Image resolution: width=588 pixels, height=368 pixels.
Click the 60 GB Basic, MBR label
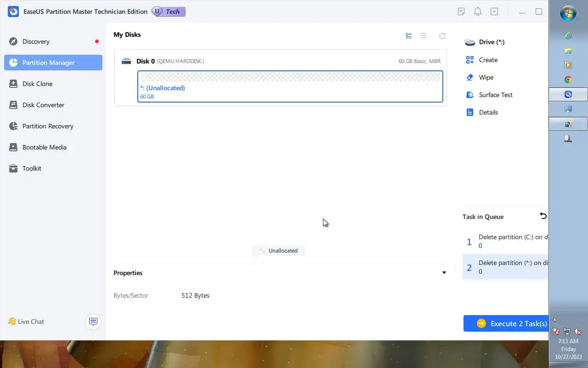tap(419, 61)
